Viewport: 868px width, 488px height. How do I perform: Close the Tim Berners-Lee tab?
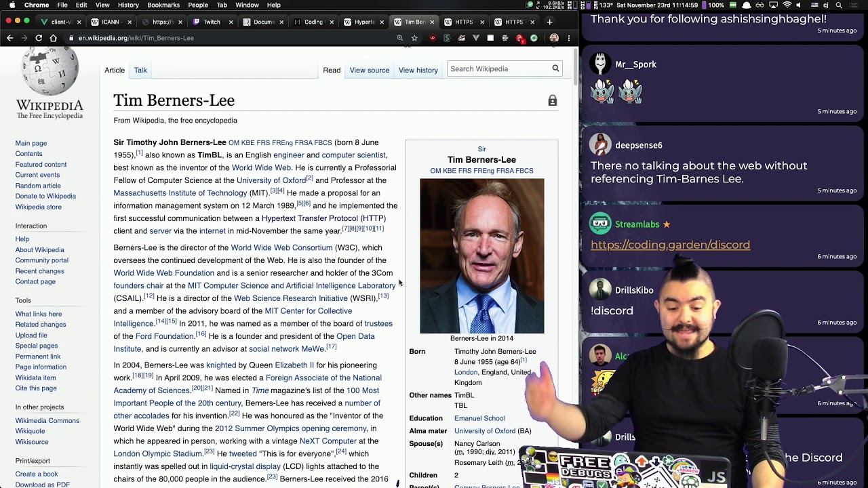(433, 22)
